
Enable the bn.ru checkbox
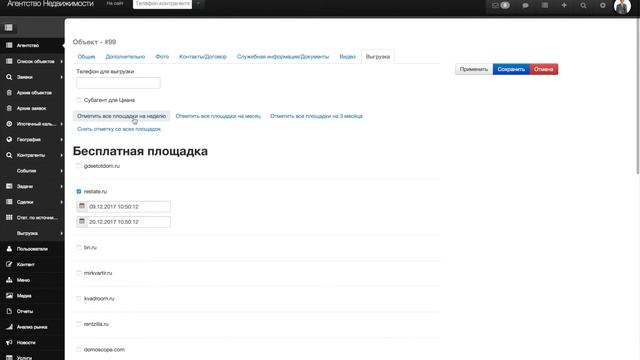tap(79, 247)
